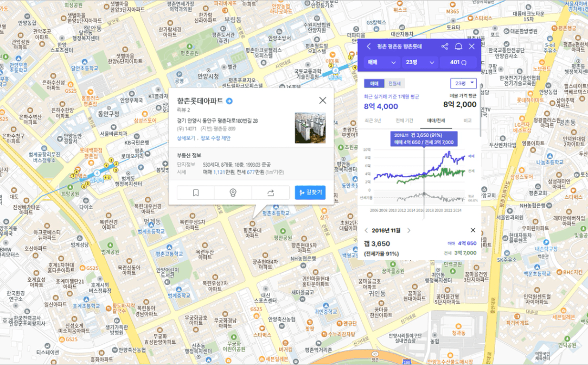Viewport: 588px width, 365px height.
Task: Switch to the 비교 tab
Action: point(467,121)
